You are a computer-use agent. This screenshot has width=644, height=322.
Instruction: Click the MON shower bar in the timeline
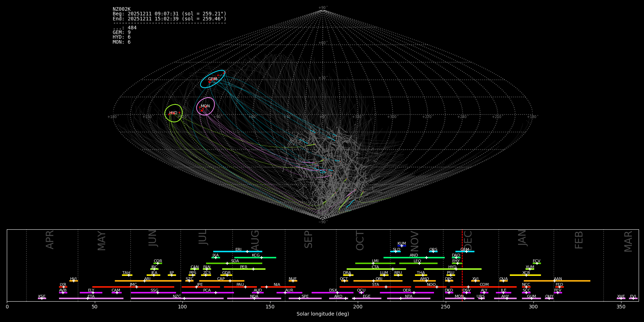pyautogui.click(x=460, y=298)
